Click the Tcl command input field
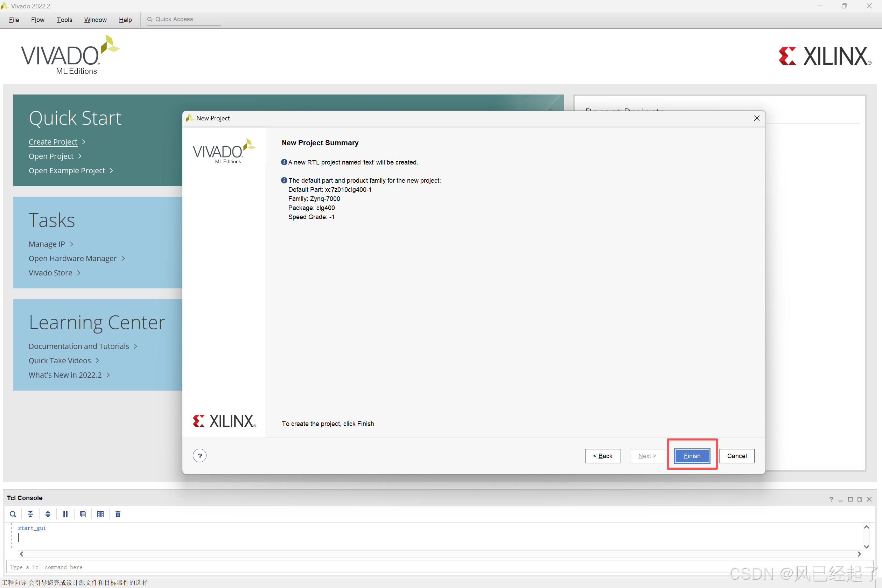The image size is (882, 588). 440,567
